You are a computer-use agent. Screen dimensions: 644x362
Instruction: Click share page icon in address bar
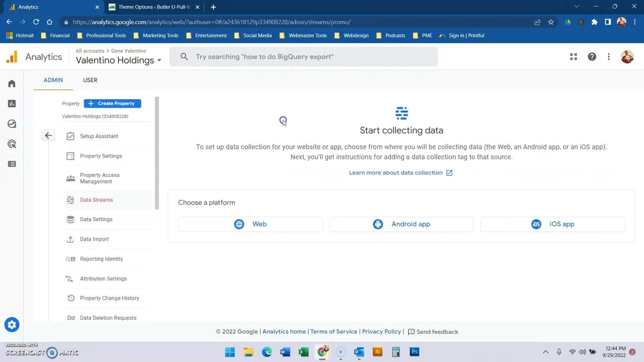point(537,22)
